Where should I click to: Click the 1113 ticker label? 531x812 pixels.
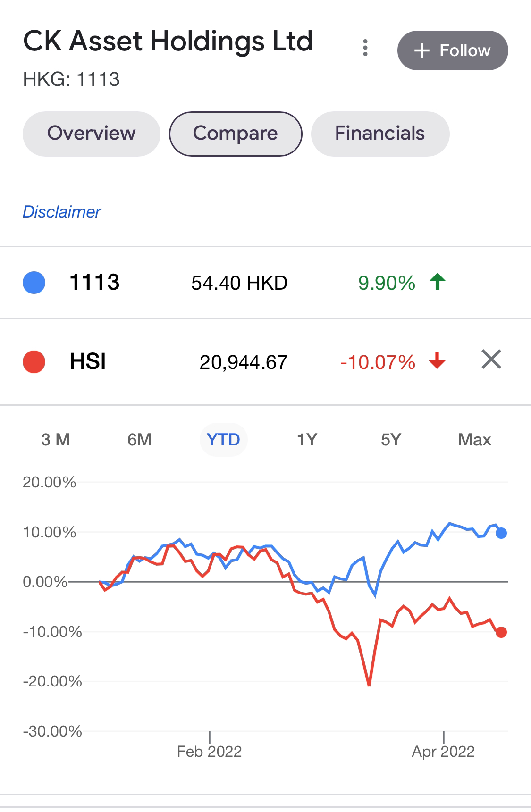coord(94,282)
